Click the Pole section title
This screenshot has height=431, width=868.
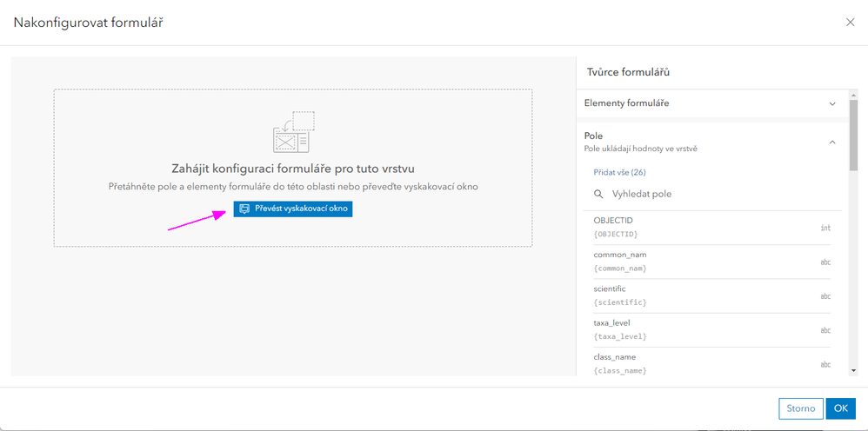(593, 136)
